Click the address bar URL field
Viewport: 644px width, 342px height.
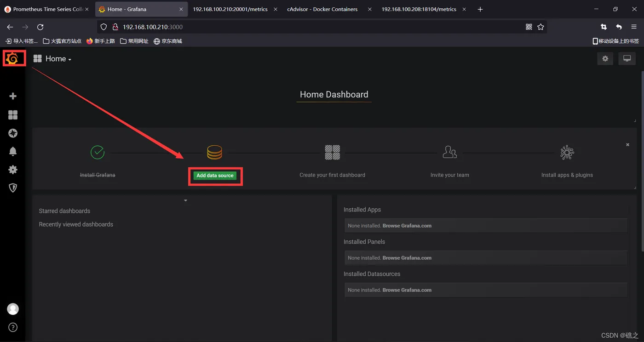(x=322, y=27)
